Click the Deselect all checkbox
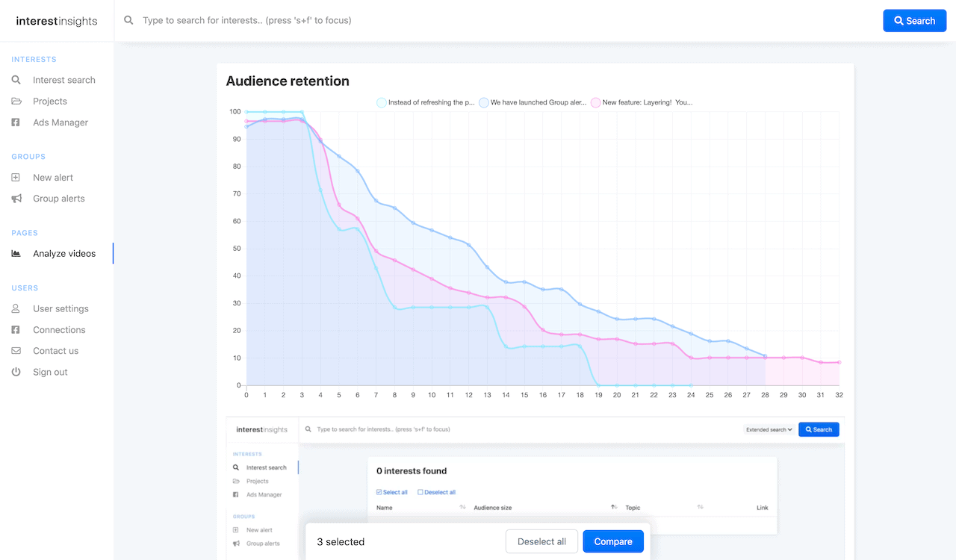 [419, 492]
